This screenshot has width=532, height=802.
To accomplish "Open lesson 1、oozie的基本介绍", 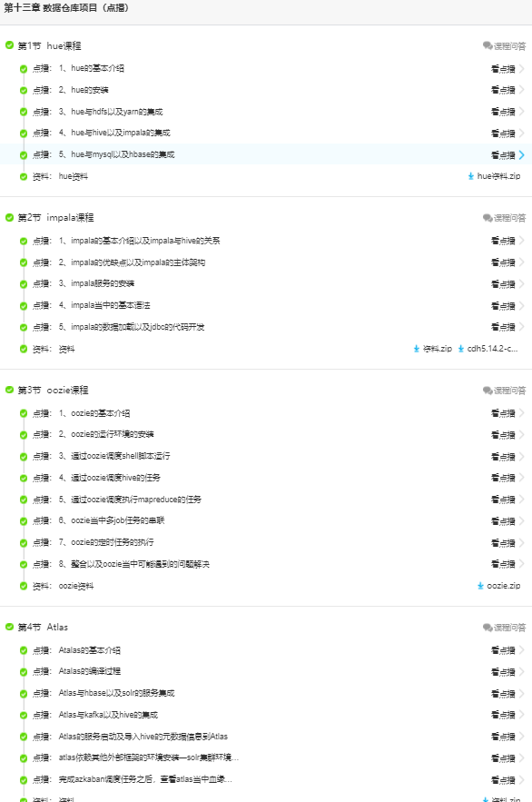I will pyautogui.click(x=94, y=412).
